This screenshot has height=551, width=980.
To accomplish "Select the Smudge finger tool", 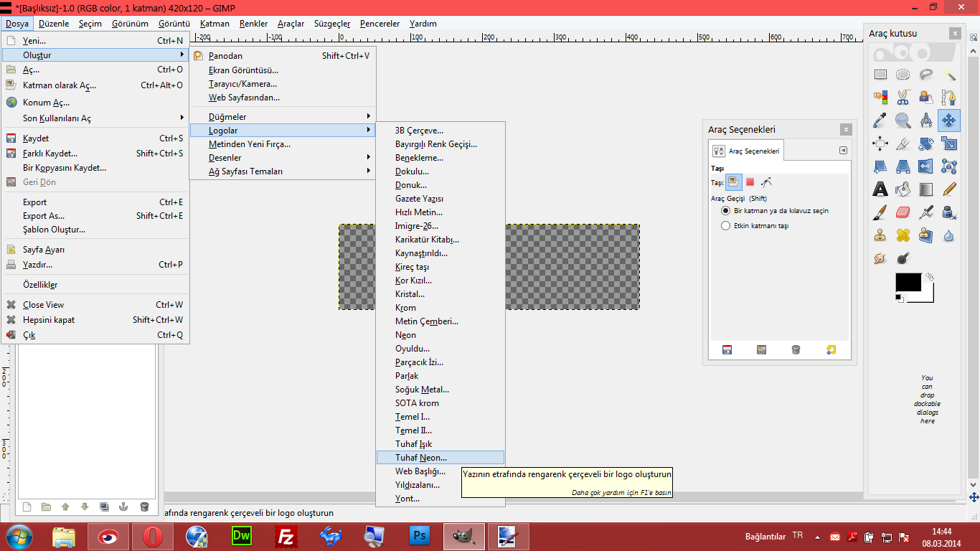I will [880, 258].
